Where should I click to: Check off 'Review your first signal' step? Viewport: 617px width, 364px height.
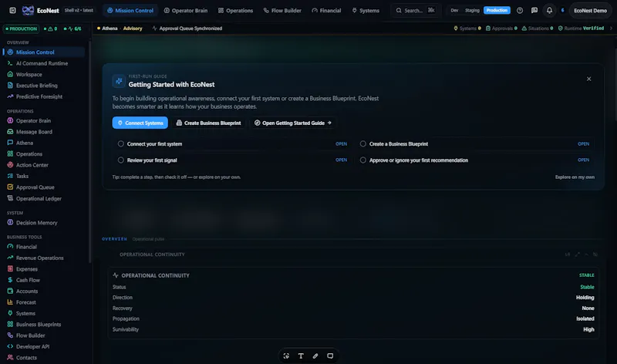(x=121, y=160)
